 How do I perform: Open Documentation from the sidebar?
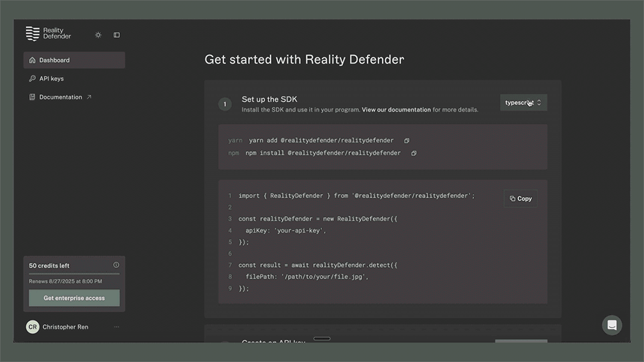coord(60,97)
